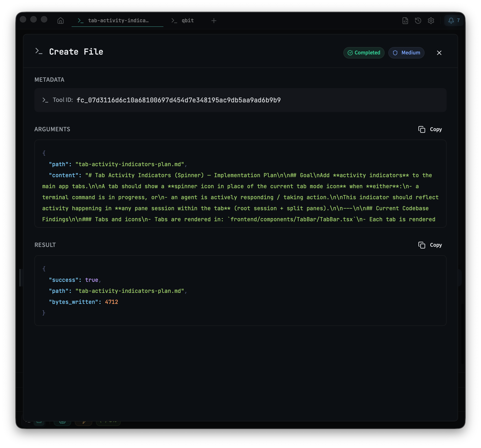Click the terminal icon beside Create File title
The height and width of the screenshot is (448, 481).
[39, 51]
